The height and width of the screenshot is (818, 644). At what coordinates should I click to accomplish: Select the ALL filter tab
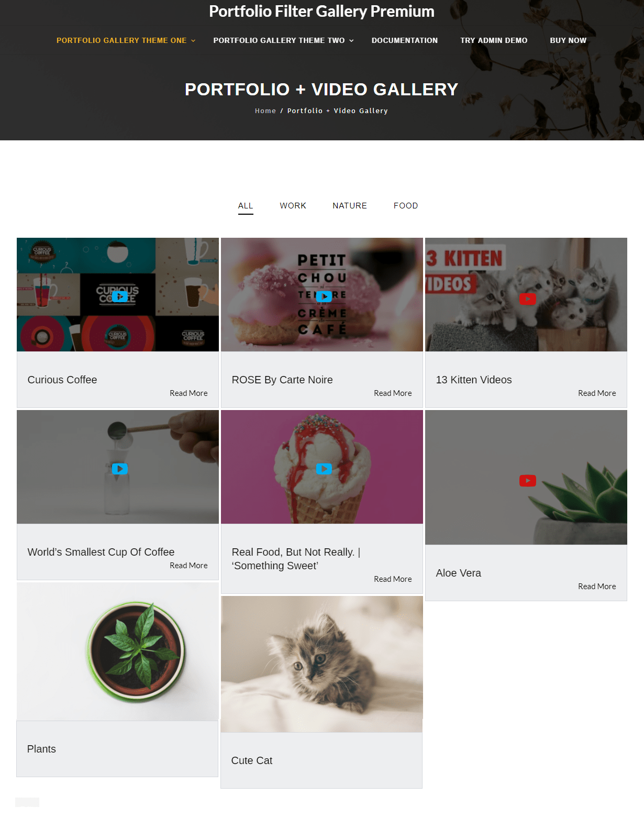(246, 206)
